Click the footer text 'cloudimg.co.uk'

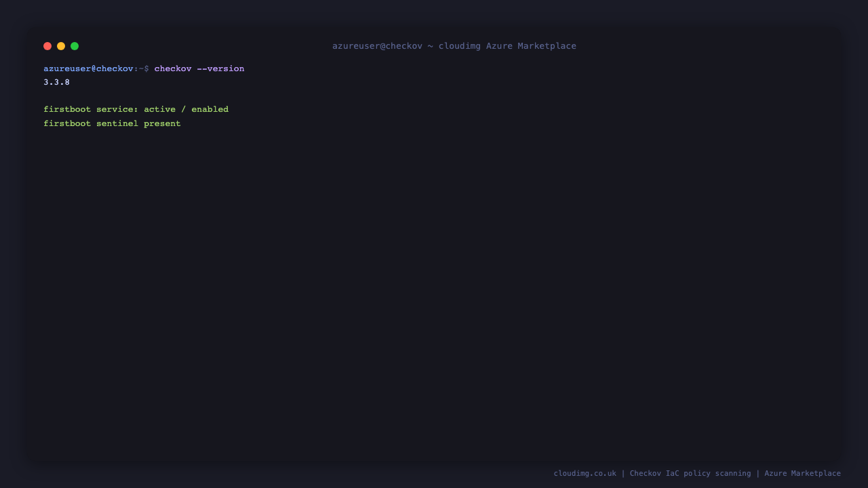pyautogui.click(x=585, y=473)
